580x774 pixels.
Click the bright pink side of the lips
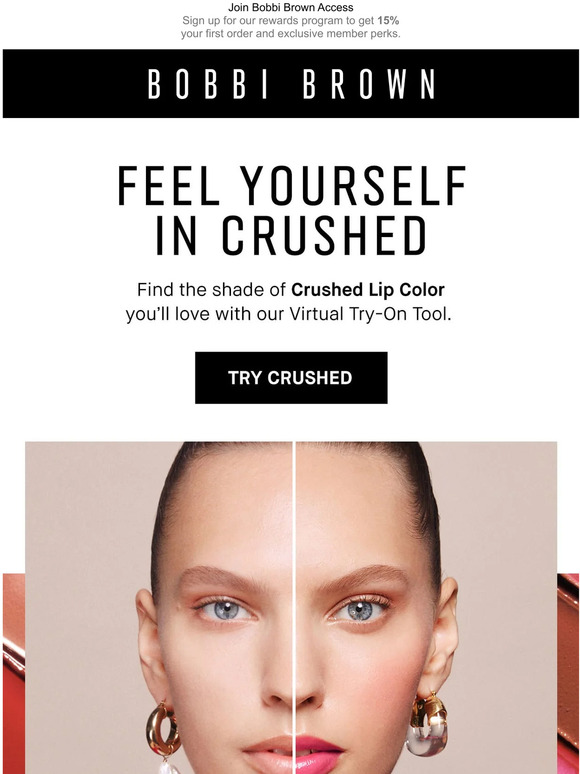pos(318,755)
